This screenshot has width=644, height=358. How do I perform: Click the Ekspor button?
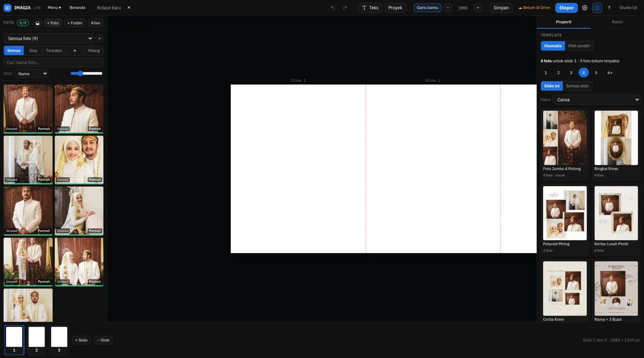pyautogui.click(x=566, y=8)
